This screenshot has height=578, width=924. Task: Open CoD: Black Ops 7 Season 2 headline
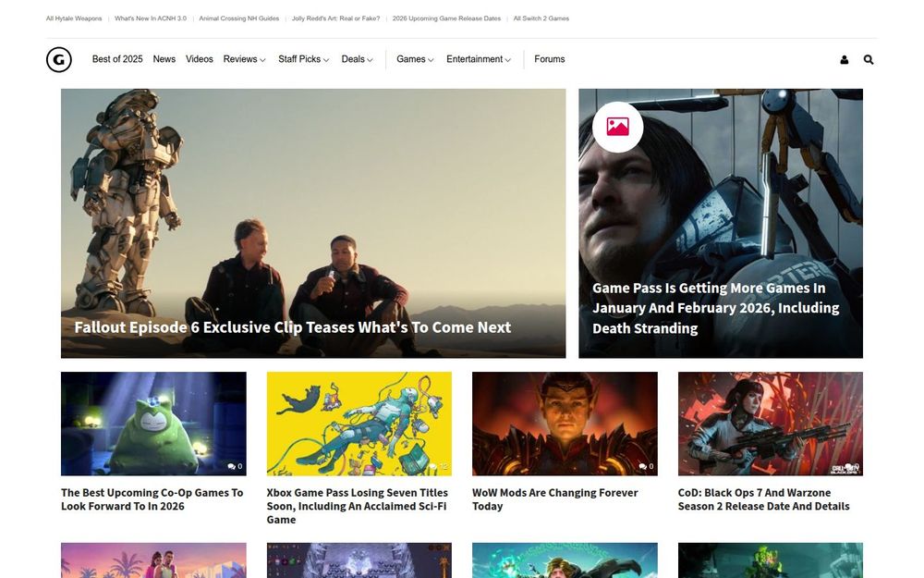(x=764, y=499)
